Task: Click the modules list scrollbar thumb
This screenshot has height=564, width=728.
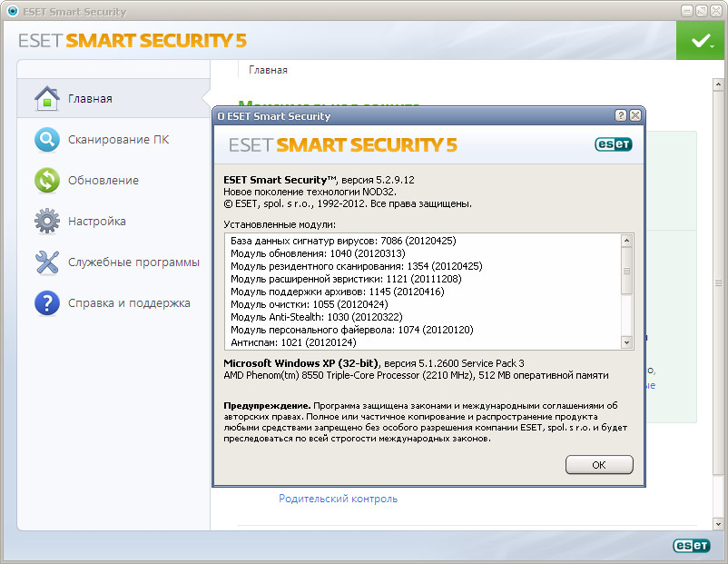Action: [626, 271]
